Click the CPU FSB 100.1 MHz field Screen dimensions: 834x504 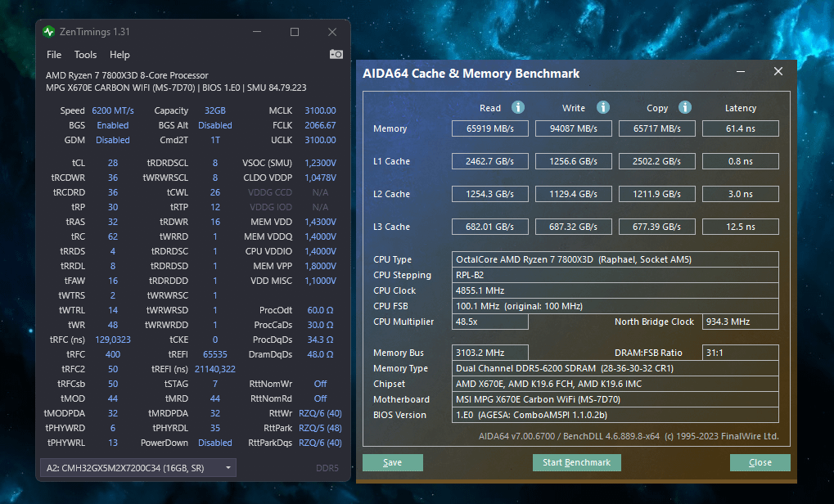tap(615, 306)
